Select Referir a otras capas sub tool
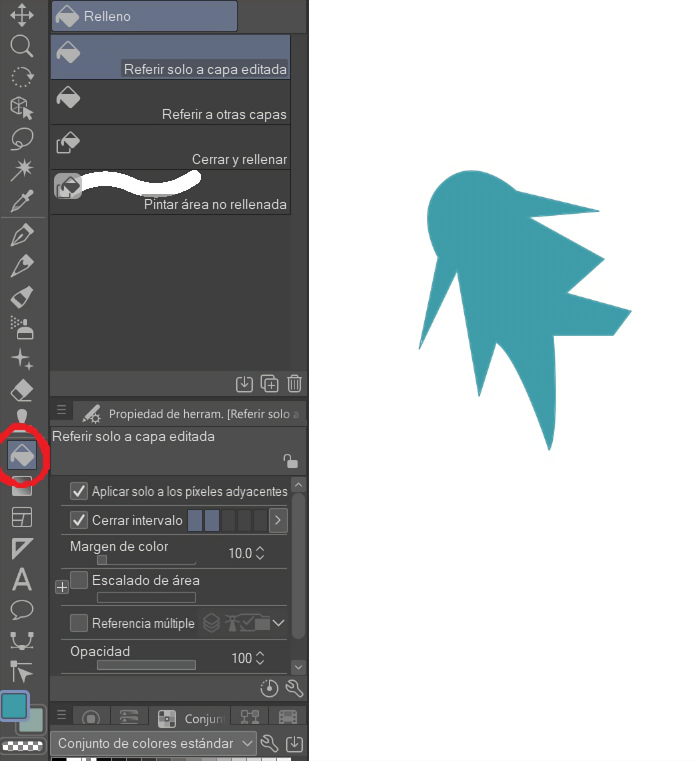 pyautogui.click(x=170, y=102)
